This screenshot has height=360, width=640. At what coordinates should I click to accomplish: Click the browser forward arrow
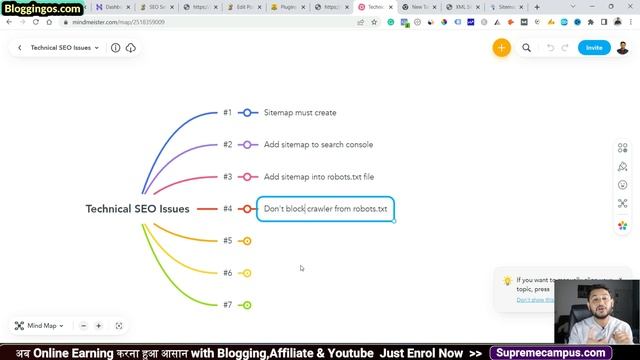click(22, 22)
